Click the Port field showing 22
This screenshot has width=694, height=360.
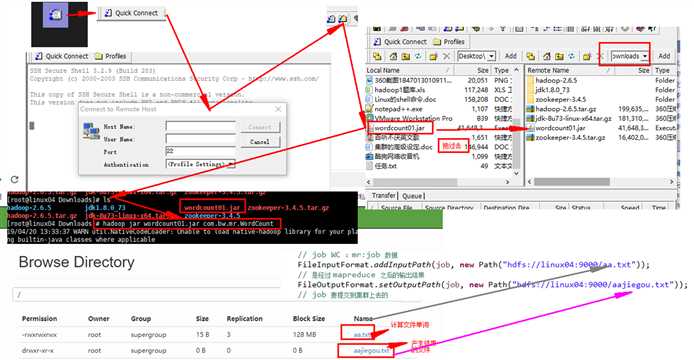pos(200,151)
